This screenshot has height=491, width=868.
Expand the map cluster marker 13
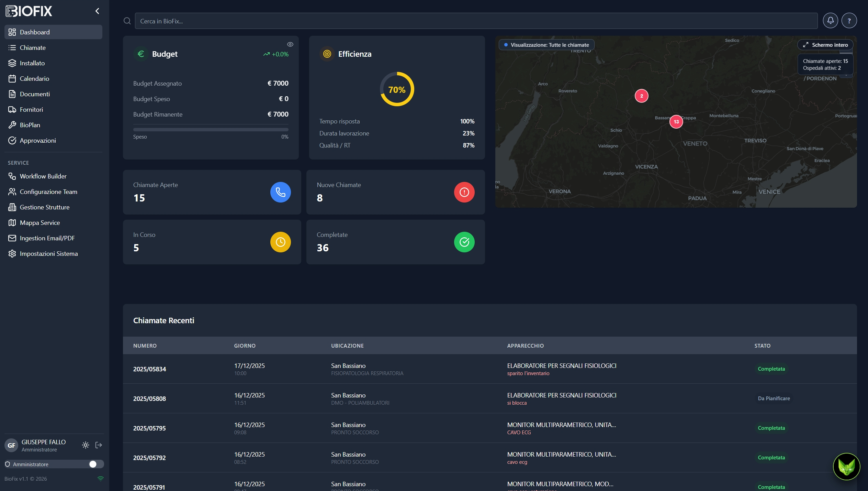[x=676, y=121]
